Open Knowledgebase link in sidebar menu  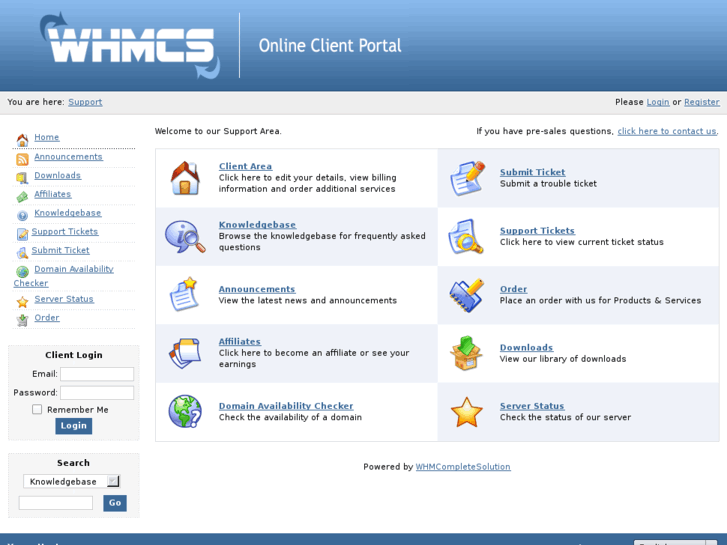68,213
